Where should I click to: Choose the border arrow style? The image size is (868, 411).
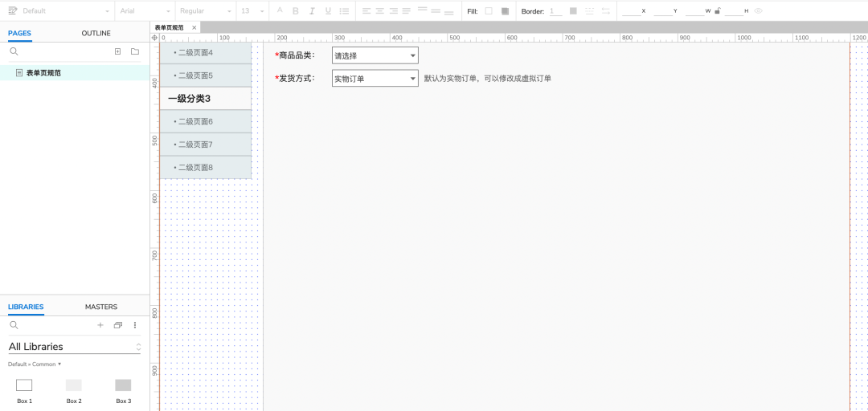[x=606, y=10]
